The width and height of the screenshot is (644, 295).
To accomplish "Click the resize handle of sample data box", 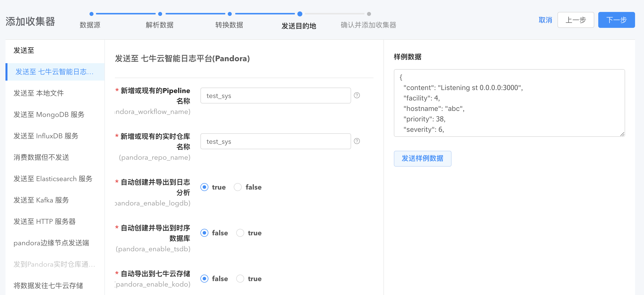I will pos(622,134).
